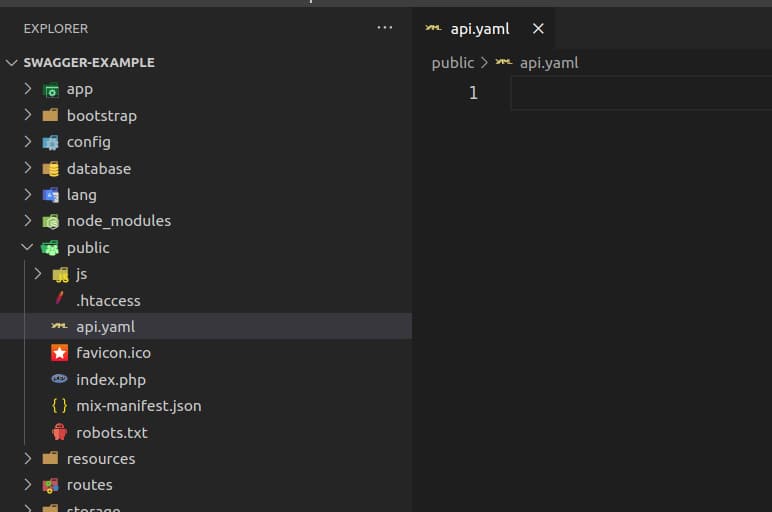Screen dimensions: 772x512
Task: Collapse the SWAGGER-EXAMPLE root folder
Action: pyautogui.click(x=12, y=63)
